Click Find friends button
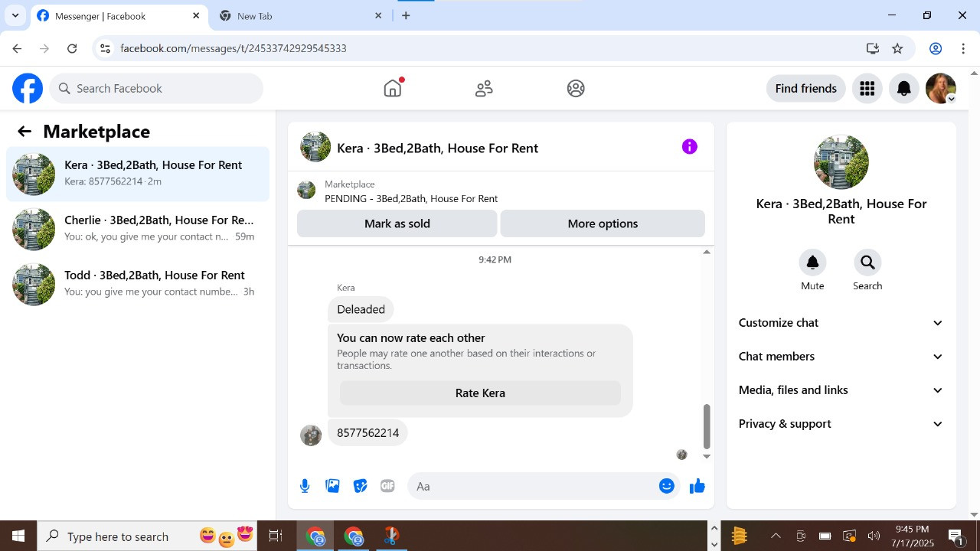Image resolution: width=980 pixels, height=551 pixels. pos(805,89)
